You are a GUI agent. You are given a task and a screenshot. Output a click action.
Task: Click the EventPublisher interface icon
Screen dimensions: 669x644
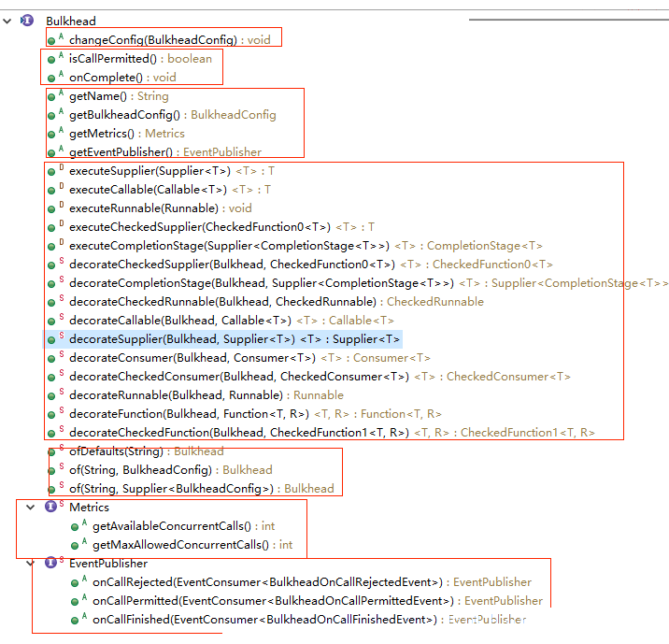click(x=50, y=563)
